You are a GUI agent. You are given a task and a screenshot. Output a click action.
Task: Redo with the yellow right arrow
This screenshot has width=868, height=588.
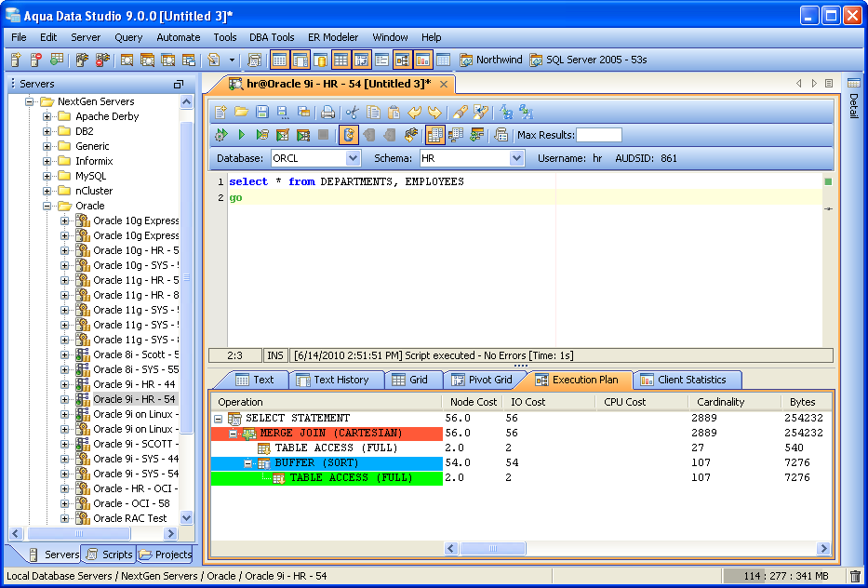tap(435, 113)
